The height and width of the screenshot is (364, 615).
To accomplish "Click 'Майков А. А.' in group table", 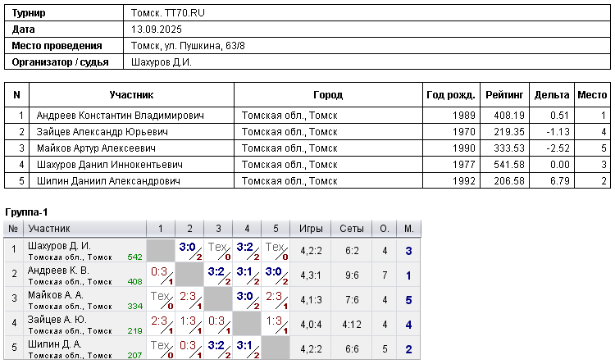I will [x=55, y=295].
